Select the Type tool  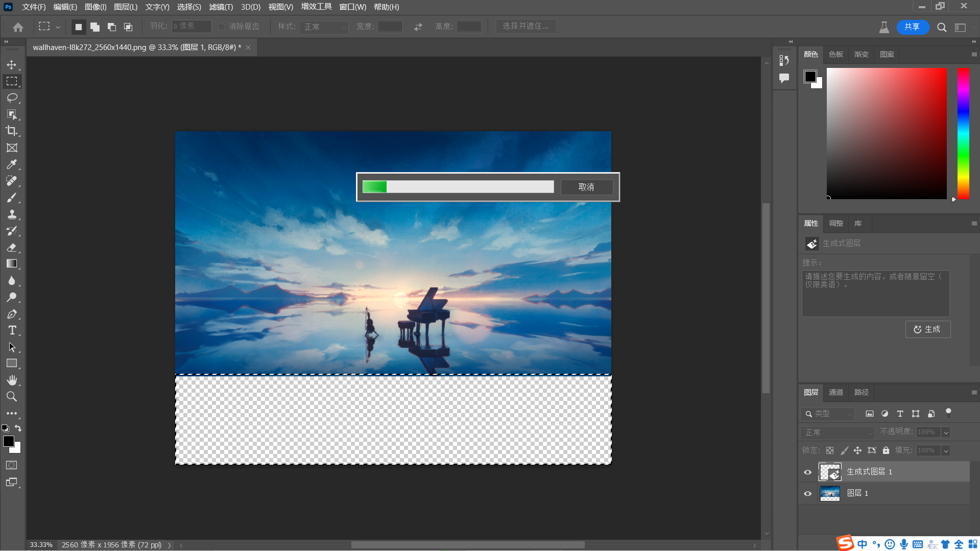[x=12, y=330]
